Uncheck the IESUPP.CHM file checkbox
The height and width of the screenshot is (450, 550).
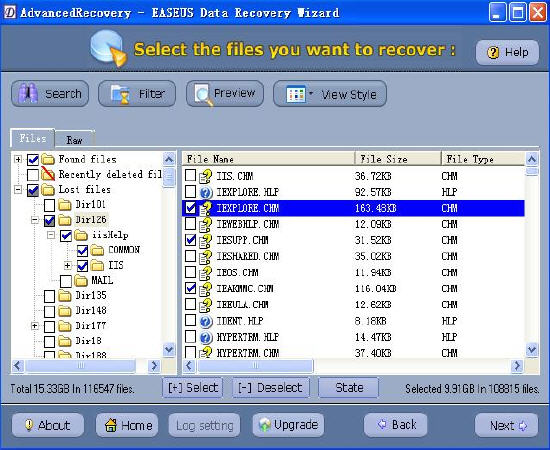[190, 240]
